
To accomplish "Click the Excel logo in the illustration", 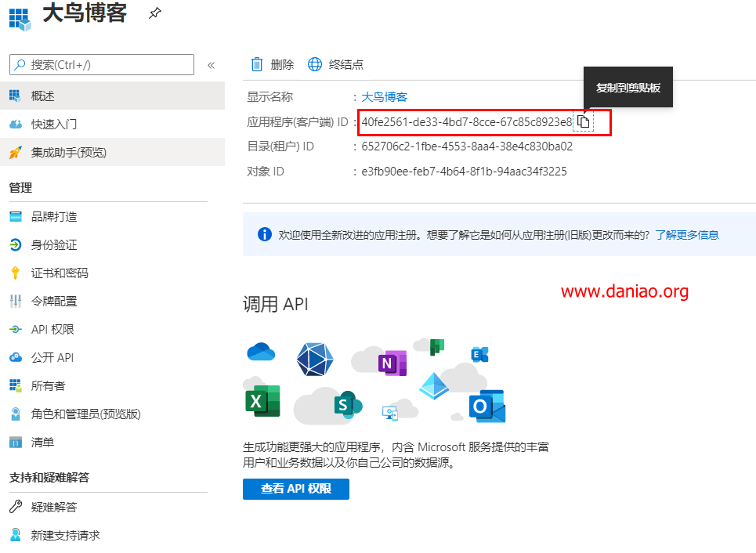I will coord(262,400).
